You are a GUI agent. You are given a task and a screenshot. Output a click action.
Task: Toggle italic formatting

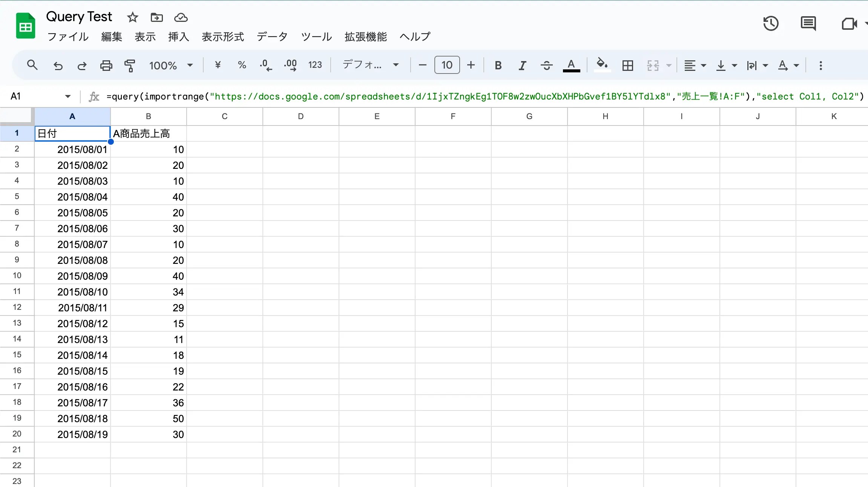click(522, 66)
